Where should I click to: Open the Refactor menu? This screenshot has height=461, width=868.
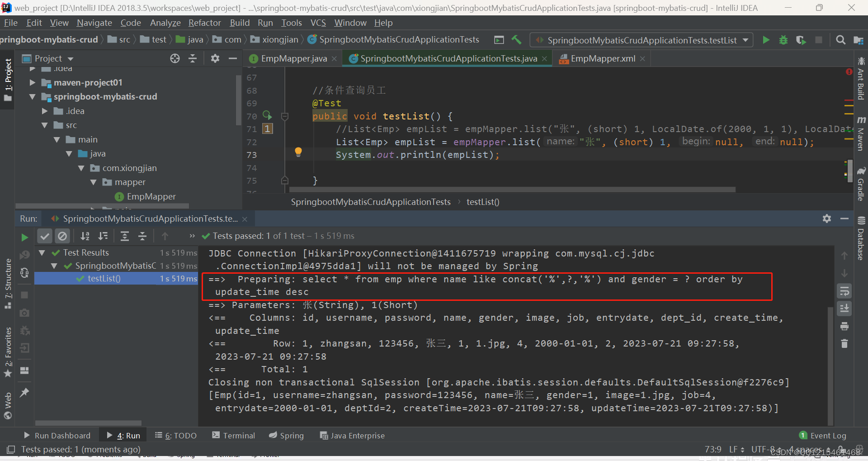[x=205, y=23]
